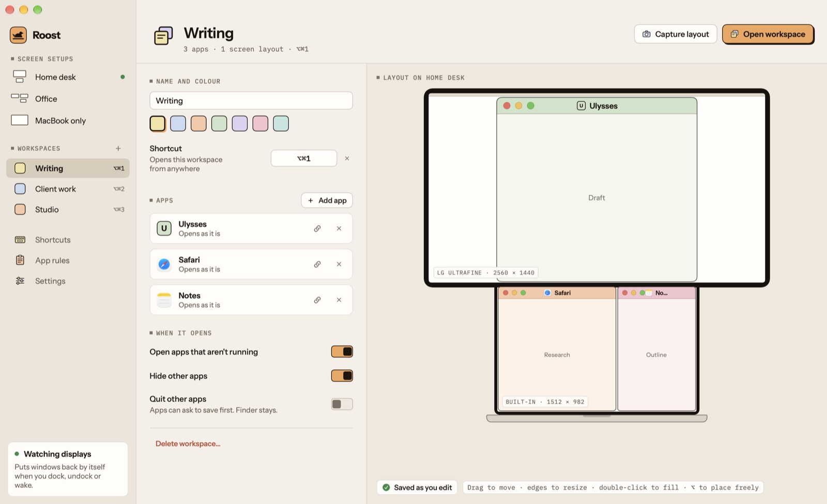Click the link icon for Ulysses
This screenshot has width=827, height=504.
[x=317, y=228]
